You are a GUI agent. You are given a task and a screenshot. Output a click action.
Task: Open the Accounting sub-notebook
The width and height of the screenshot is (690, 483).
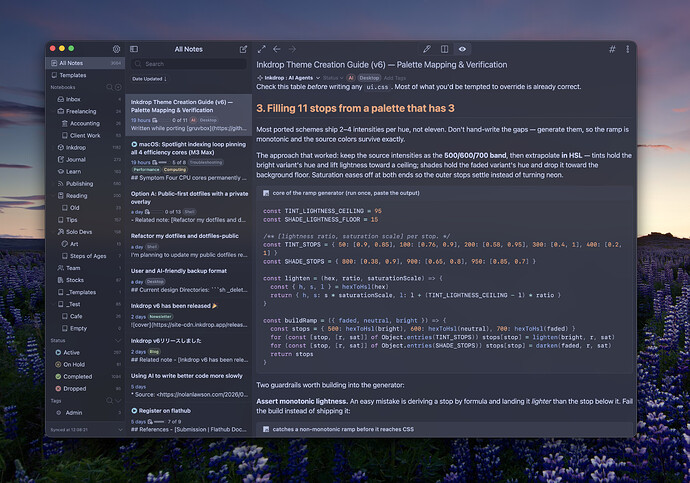85,124
